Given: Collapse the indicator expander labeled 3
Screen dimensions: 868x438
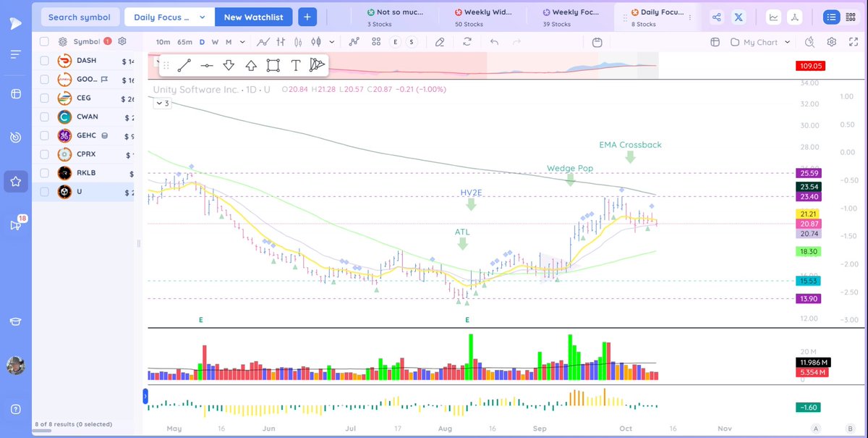Looking at the screenshot, I should (160, 103).
